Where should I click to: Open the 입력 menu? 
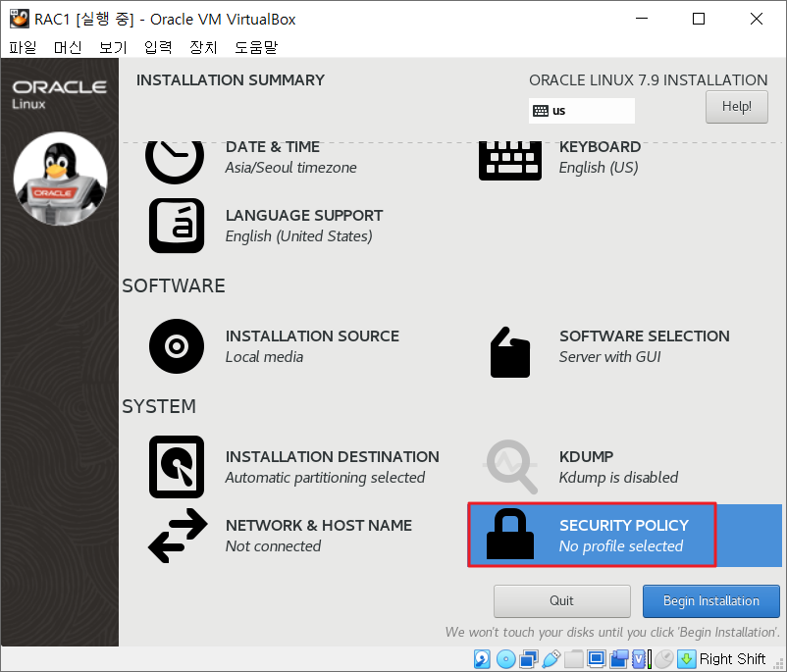coord(158,47)
